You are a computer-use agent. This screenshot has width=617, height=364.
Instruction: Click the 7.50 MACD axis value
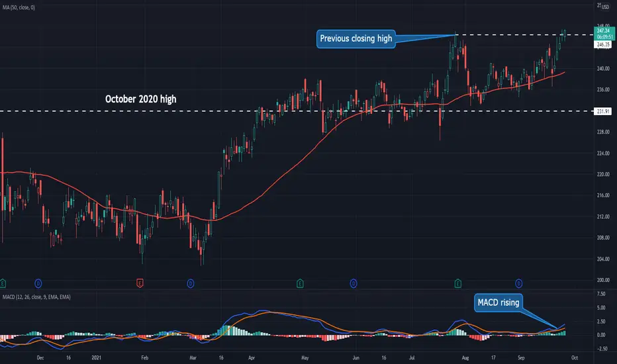[x=601, y=294]
